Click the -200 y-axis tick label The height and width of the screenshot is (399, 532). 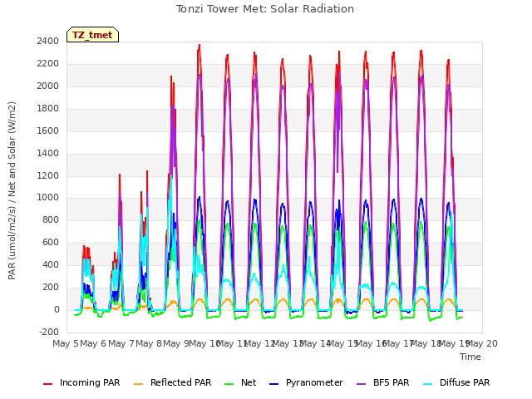(49, 332)
